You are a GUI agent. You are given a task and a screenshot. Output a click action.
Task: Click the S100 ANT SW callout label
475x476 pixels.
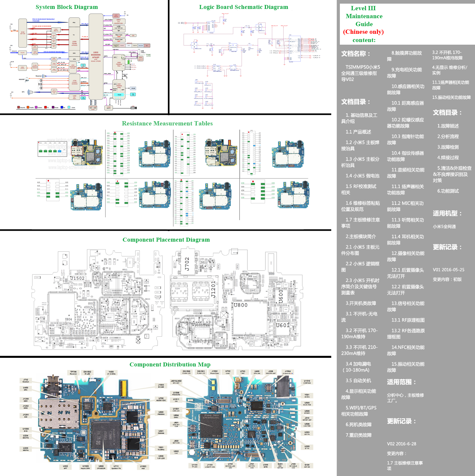pos(307,466)
